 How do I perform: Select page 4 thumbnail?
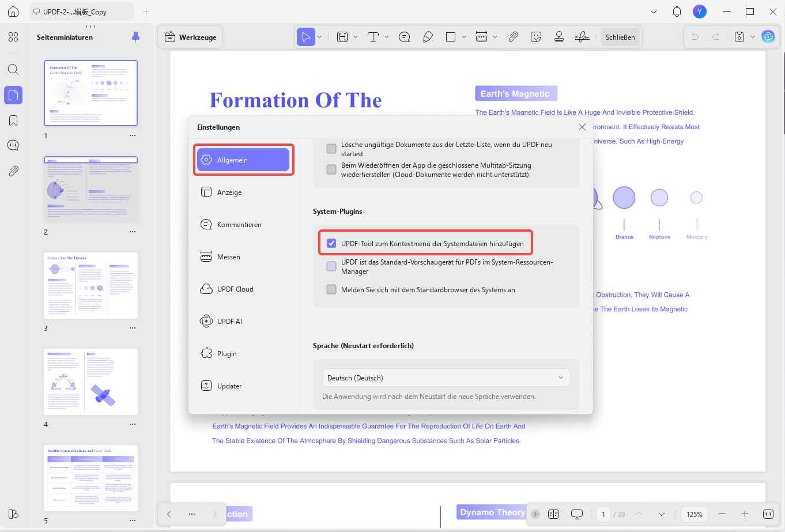pyautogui.click(x=91, y=382)
